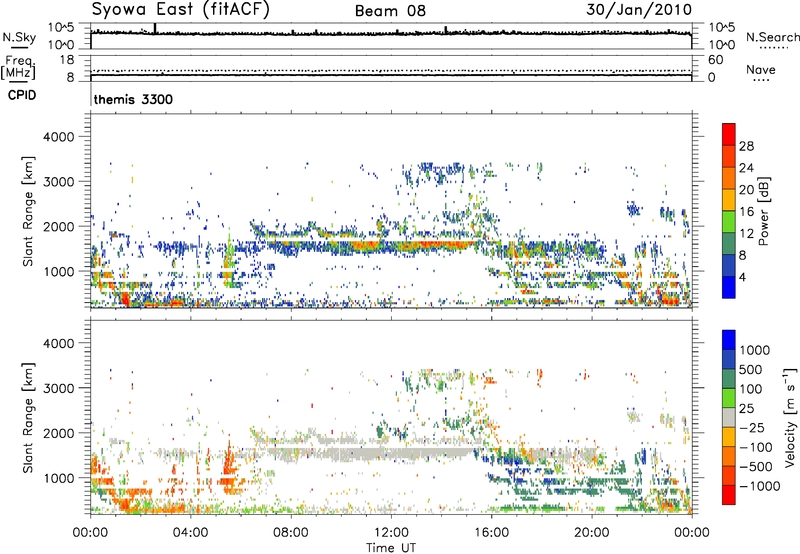The height and width of the screenshot is (554, 800).
Task: Click Power colorbar tick label '16'
Action: point(746,212)
